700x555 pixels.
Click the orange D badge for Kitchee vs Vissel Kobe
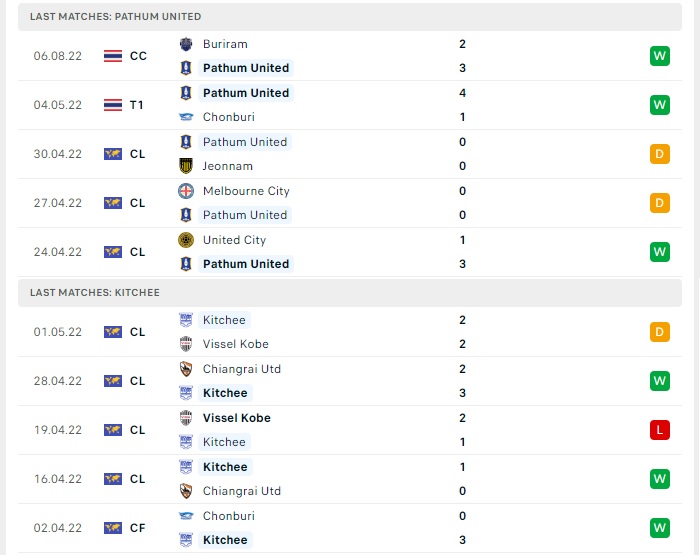[660, 332]
